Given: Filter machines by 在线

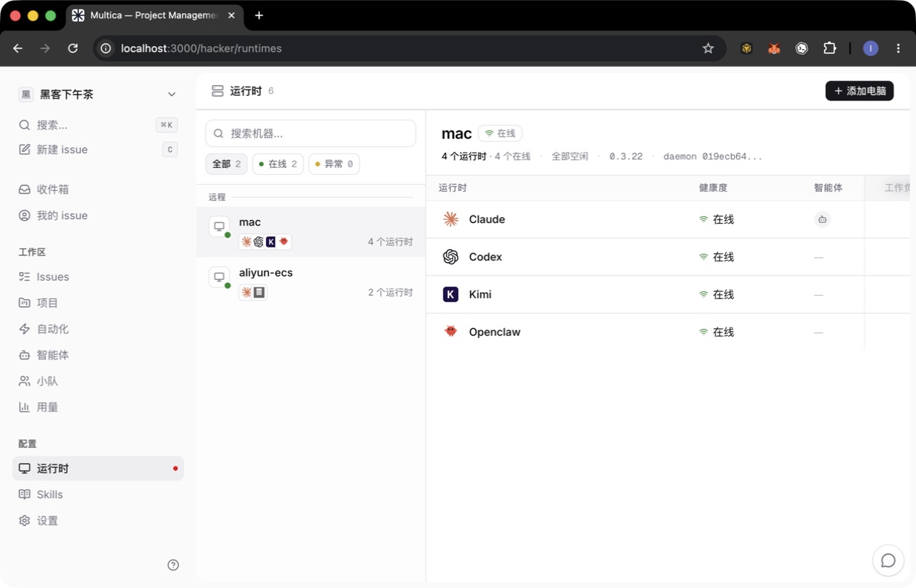Looking at the screenshot, I should click(x=277, y=163).
